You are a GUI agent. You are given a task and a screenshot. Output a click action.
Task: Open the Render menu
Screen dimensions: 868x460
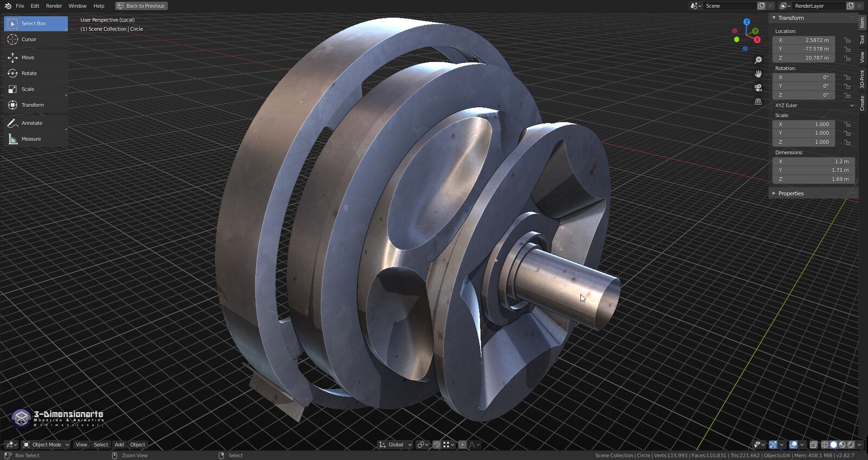tap(54, 5)
